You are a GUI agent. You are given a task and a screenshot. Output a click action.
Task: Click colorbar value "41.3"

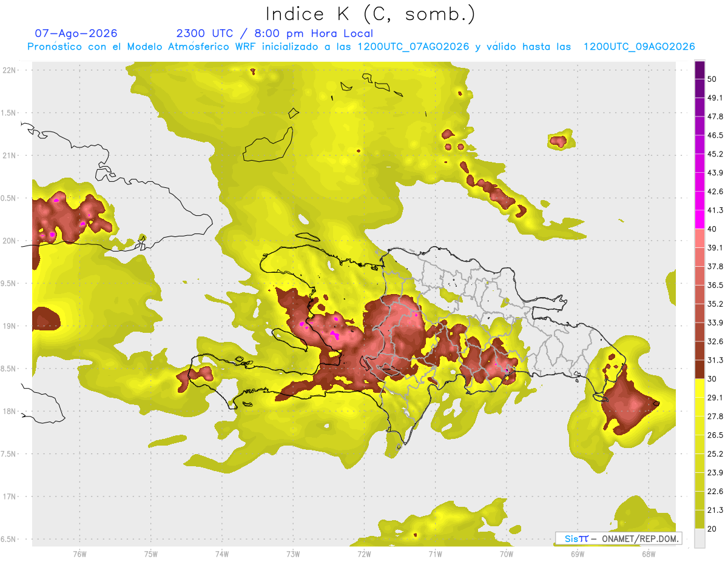pos(715,210)
